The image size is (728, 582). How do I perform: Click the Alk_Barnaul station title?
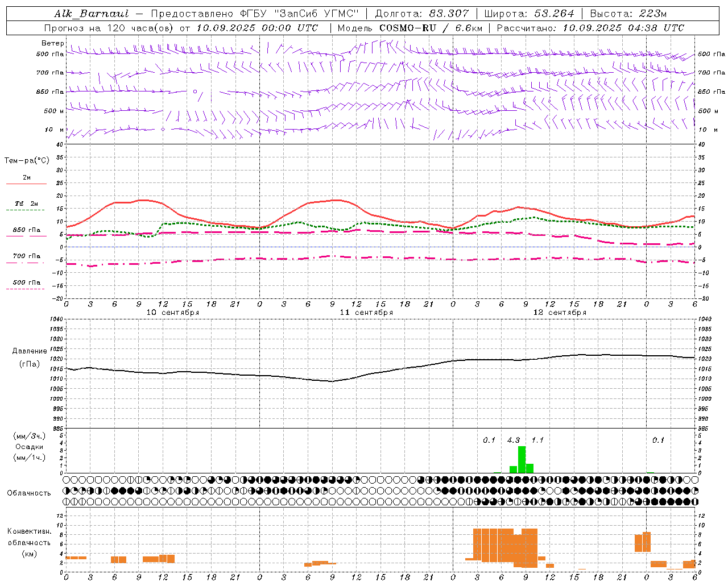coord(92,14)
